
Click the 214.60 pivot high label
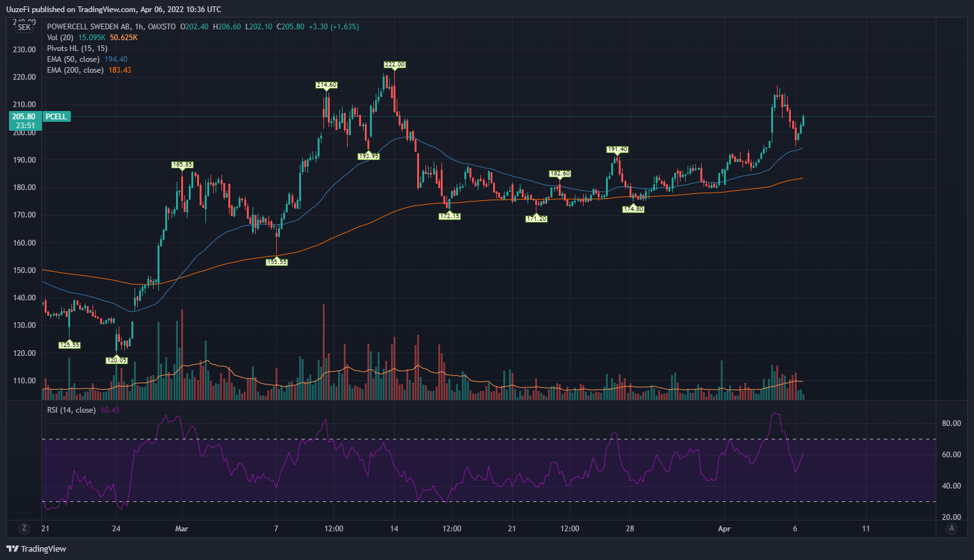pos(327,85)
